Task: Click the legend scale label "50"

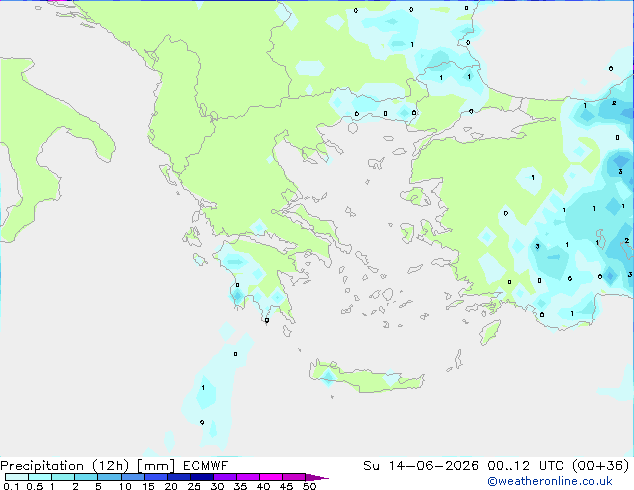Action: (x=309, y=486)
